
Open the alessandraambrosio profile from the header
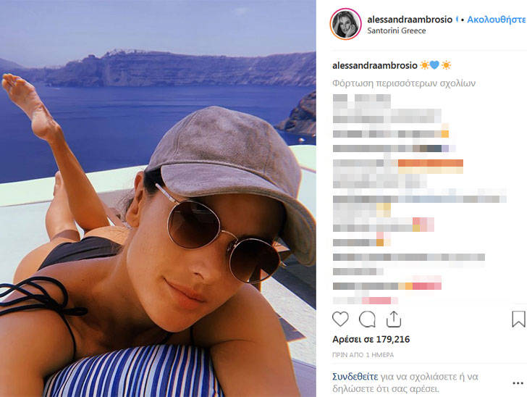click(x=410, y=20)
